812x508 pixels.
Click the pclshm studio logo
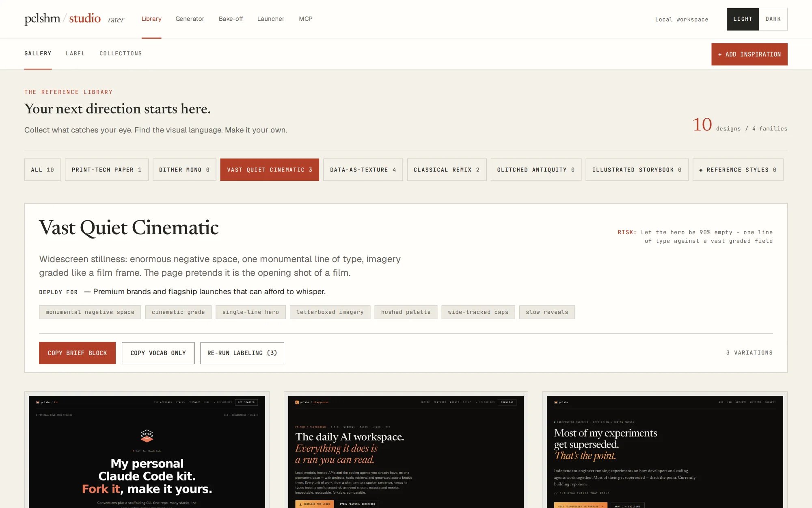tap(63, 19)
